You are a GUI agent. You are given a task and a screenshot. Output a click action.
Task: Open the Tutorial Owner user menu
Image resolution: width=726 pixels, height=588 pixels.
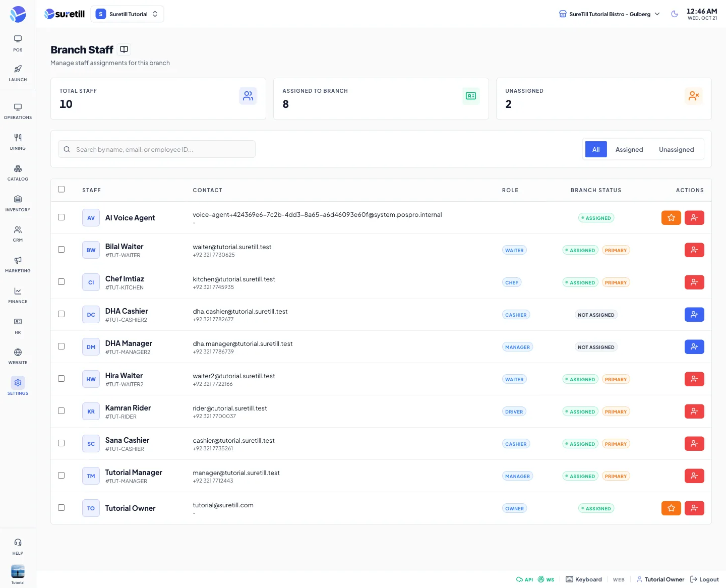coord(660,579)
